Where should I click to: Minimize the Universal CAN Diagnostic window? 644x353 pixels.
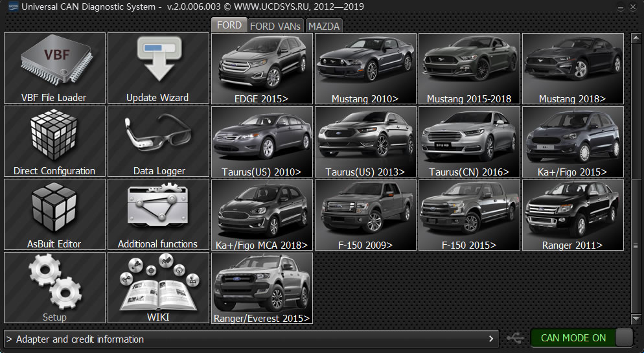[x=621, y=7]
